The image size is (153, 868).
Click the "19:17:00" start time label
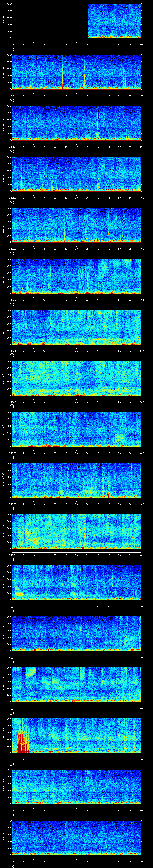pos(12,453)
